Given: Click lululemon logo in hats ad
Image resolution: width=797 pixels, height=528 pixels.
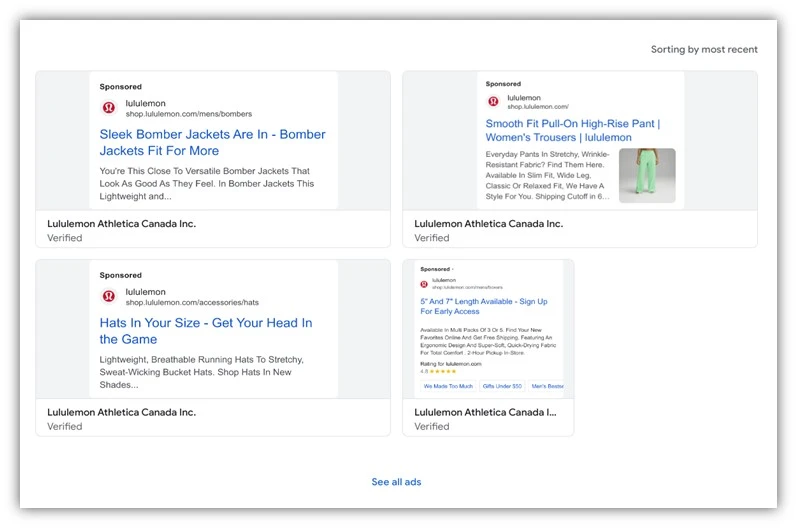Looking at the screenshot, I should tap(109, 296).
